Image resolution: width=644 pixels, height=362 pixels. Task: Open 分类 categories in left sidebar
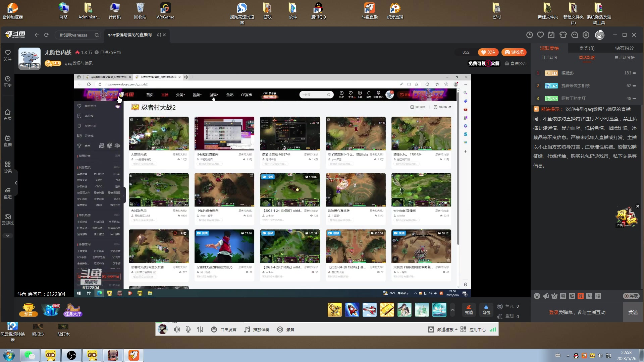[x=8, y=167]
